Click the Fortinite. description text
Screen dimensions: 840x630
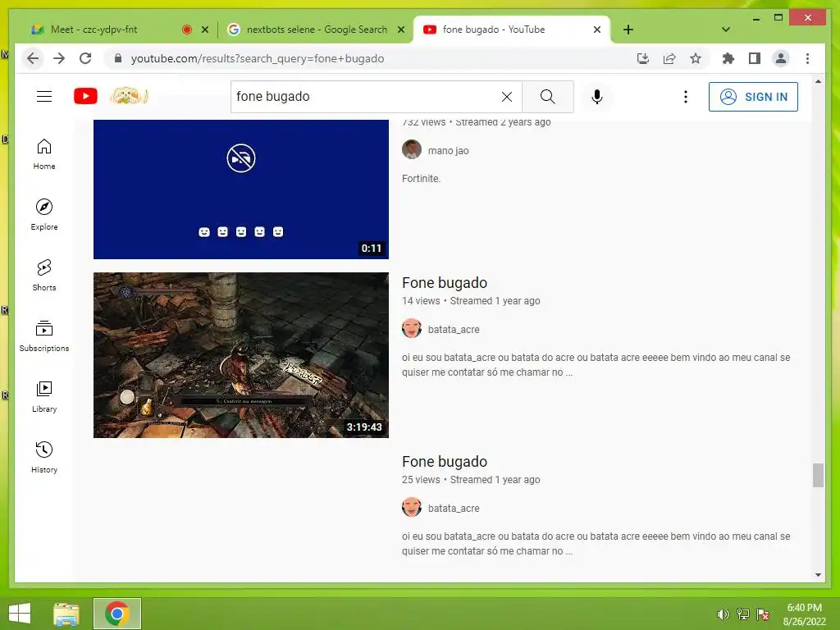click(421, 179)
